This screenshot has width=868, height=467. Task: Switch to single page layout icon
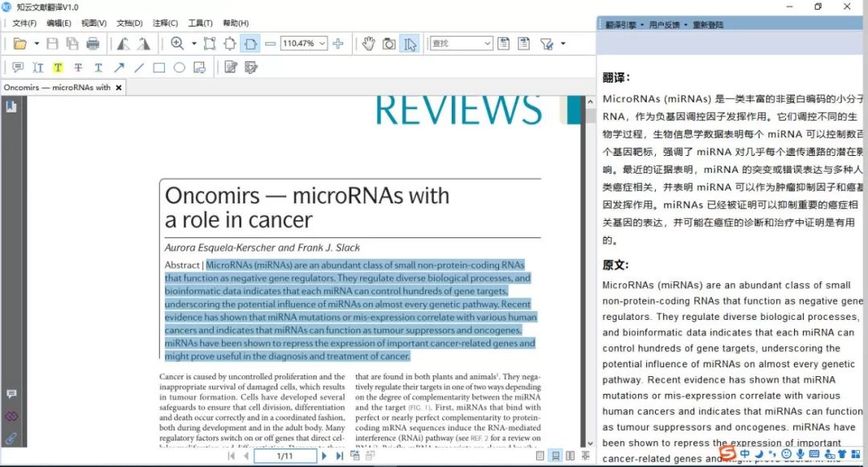(540, 456)
